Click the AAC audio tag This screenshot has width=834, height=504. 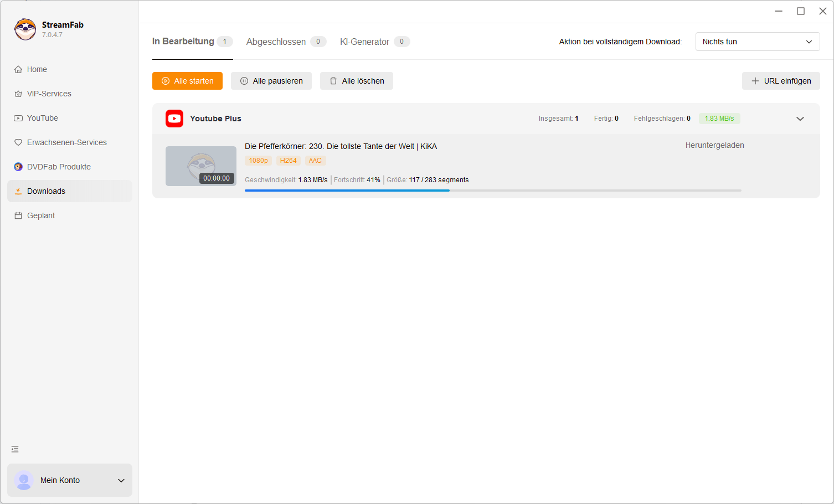[x=315, y=161]
